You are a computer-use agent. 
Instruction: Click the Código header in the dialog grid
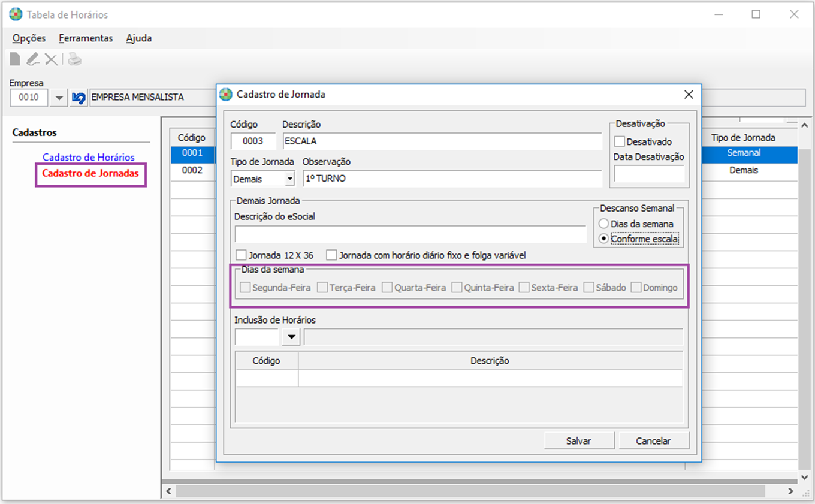coord(267,361)
